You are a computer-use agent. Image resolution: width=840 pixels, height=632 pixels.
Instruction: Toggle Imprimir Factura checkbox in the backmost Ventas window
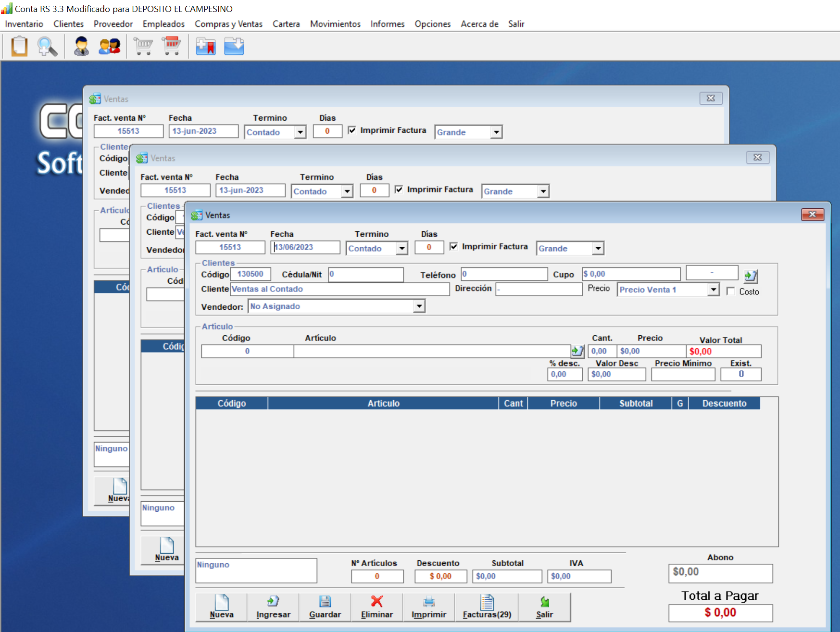352,130
